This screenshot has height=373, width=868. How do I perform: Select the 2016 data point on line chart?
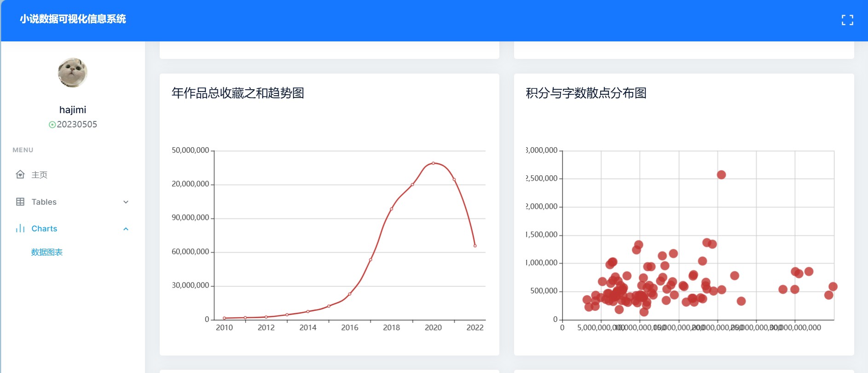(x=350, y=294)
